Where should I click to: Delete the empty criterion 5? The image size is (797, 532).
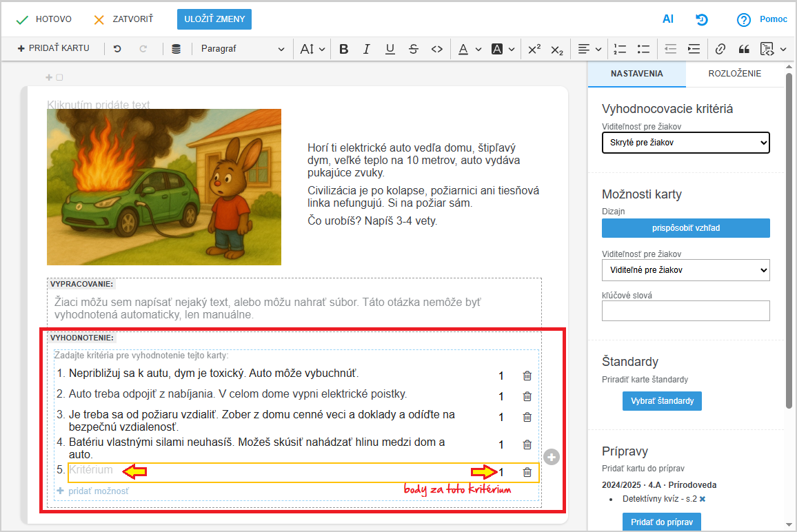(x=527, y=472)
